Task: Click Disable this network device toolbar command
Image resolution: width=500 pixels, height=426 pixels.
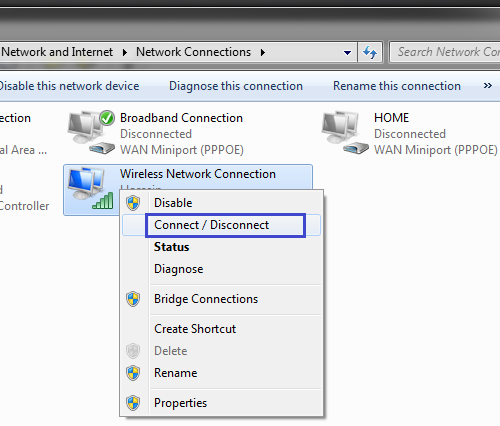Action: click(69, 86)
